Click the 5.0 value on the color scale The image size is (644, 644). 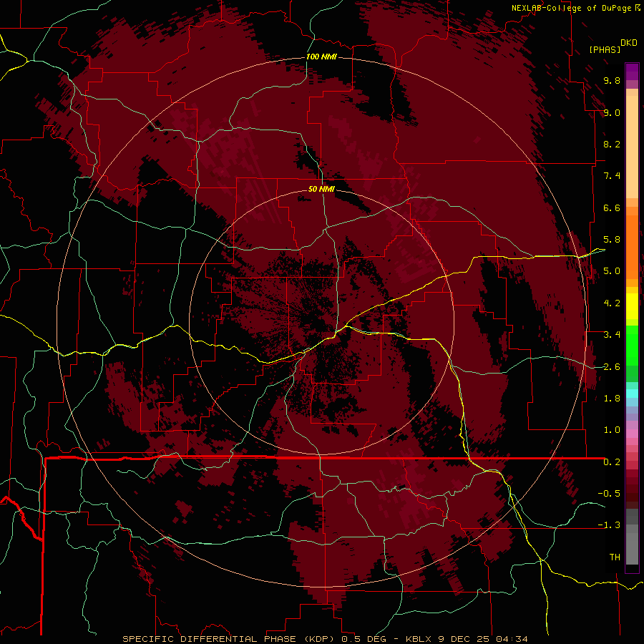pos(612,271)
